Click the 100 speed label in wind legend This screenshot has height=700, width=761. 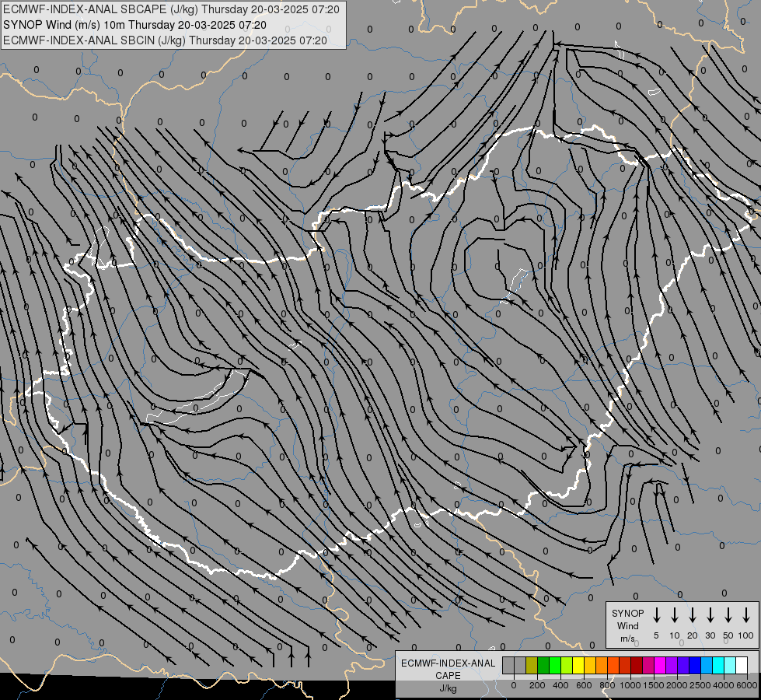746,635
